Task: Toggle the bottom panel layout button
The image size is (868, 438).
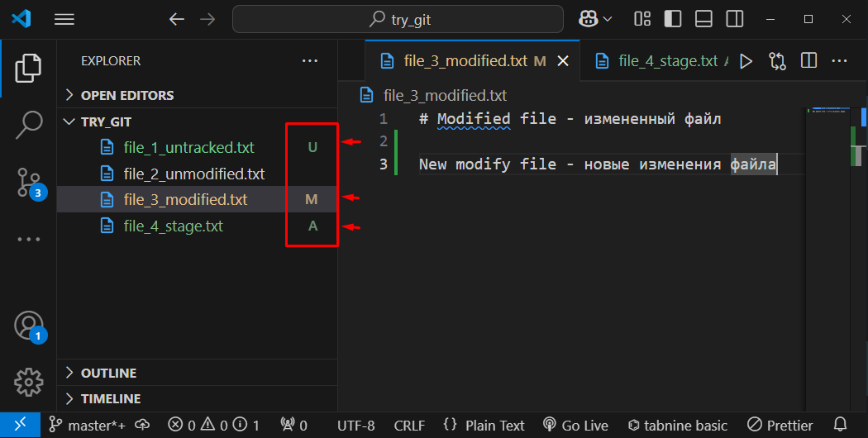Action: 703,19
